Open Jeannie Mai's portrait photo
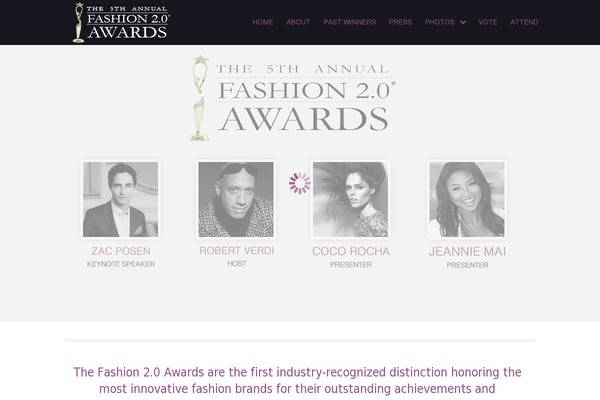 click(467, 199)
